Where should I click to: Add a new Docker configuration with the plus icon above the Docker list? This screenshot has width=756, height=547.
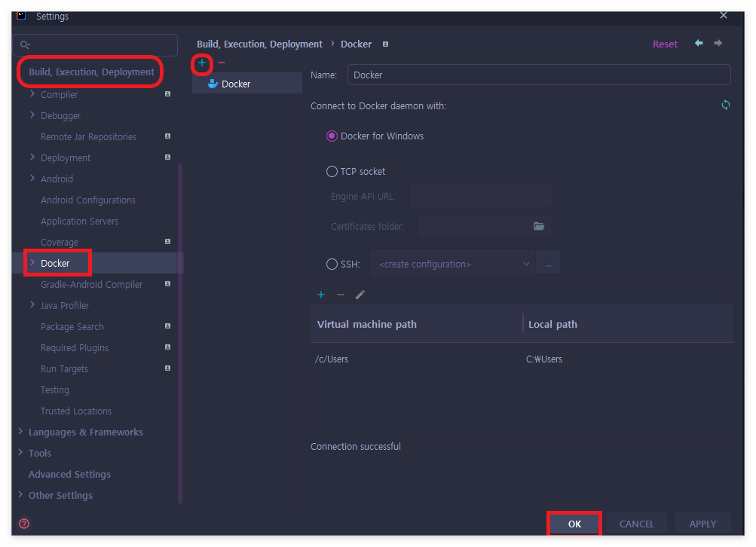click(x=201, y=63)
